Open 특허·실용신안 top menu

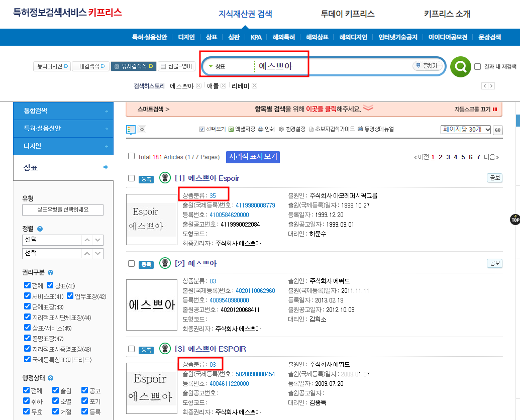(x=150, y=37)
